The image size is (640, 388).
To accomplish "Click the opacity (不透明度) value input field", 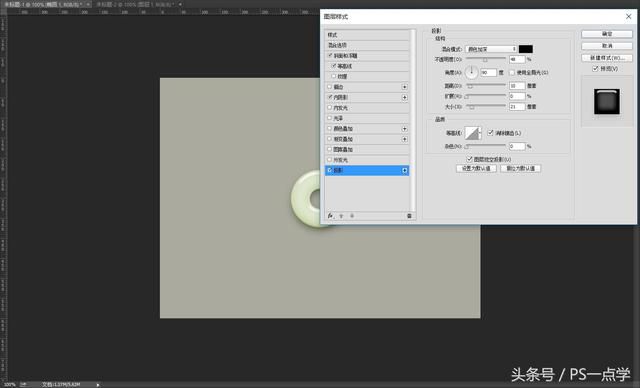I will click(517, 60).
